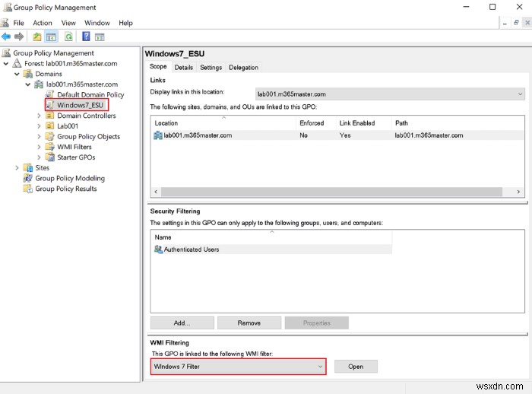Open the Help menu
The height and width of the screenshot is (394, 532).
(125, 23)
